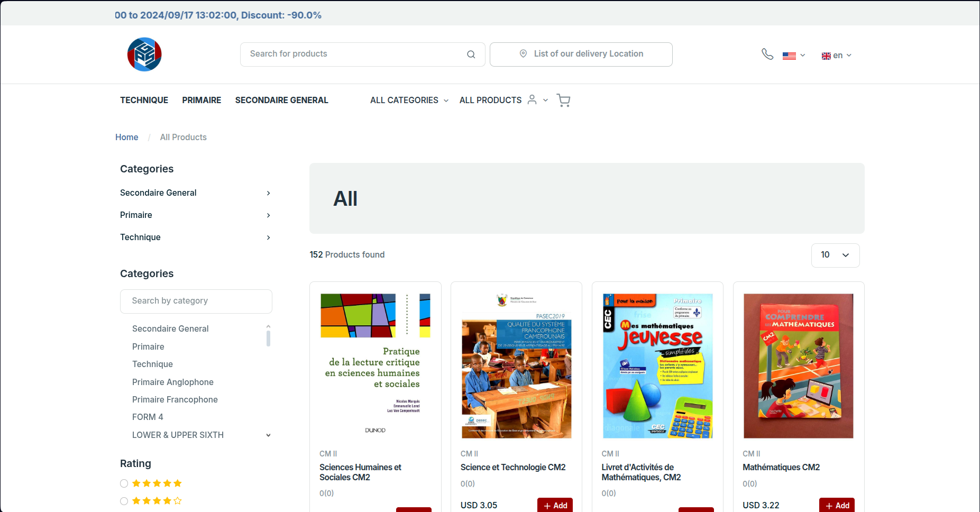Collapse the LOWER & UPPER SIXTH entry
Screen dimensions: 980x512
[x=269, y=435]
